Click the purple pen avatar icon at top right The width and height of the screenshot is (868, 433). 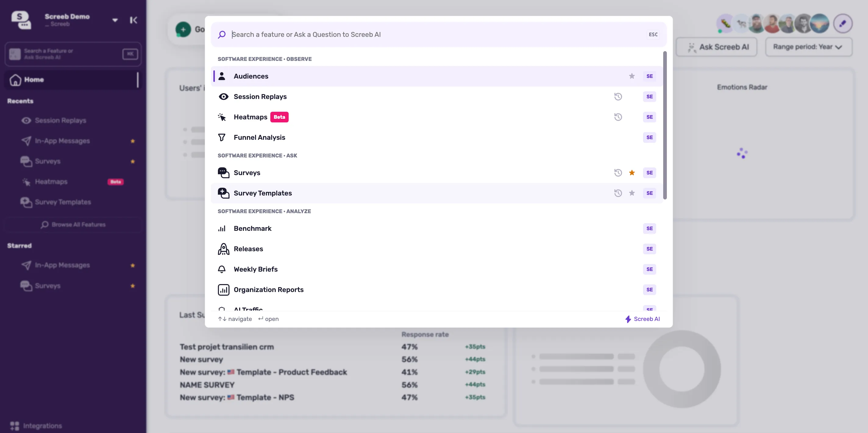(x=843, y=23)
